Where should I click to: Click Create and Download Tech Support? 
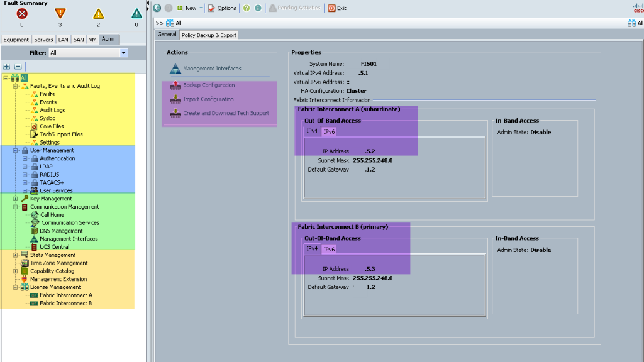click(226, 113)
